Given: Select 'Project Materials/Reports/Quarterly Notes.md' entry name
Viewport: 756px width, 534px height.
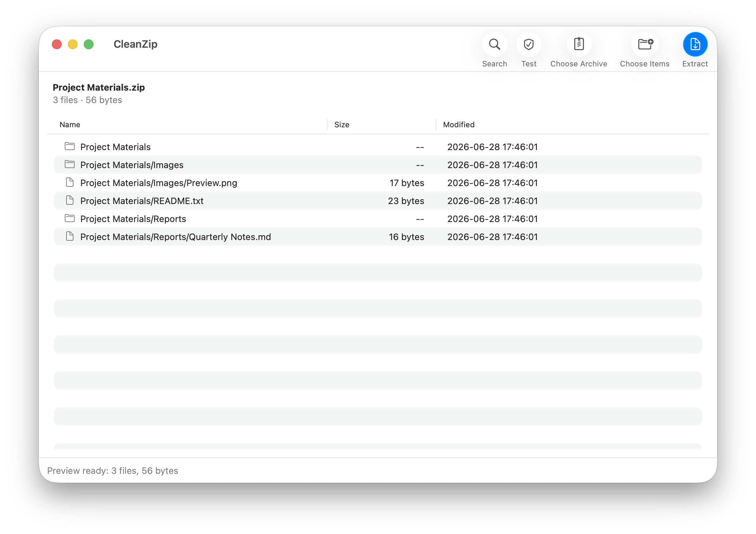Looking at the screenshot, I should (x=175, y=237).
